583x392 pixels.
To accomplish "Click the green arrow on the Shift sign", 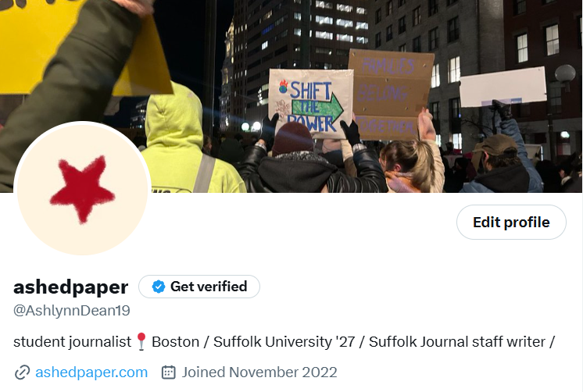I will (x=318, y=108).
